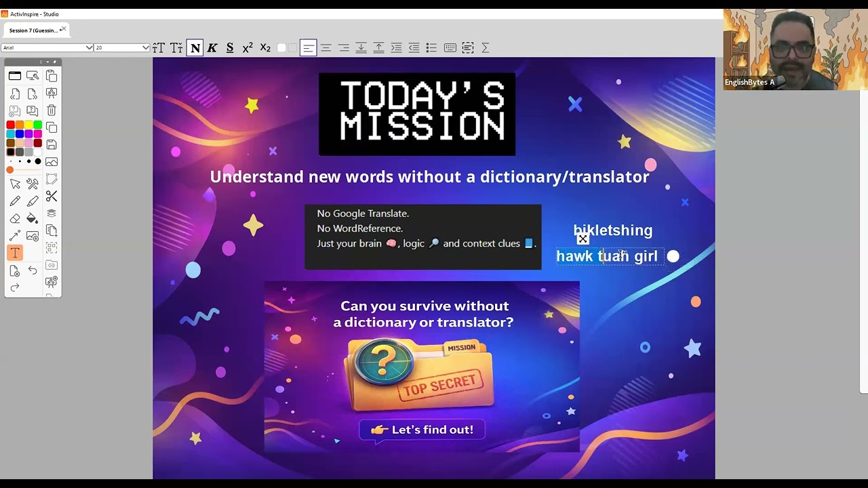Click the floppy disk save icon
This screenshot has width=868, height=488.
click(x=52, y=144)
